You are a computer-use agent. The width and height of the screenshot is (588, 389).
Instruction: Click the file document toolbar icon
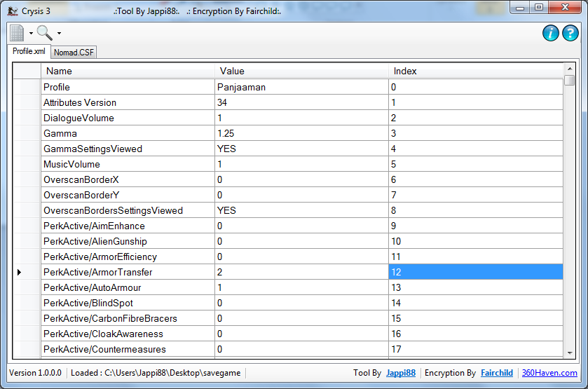coord(17,32)
